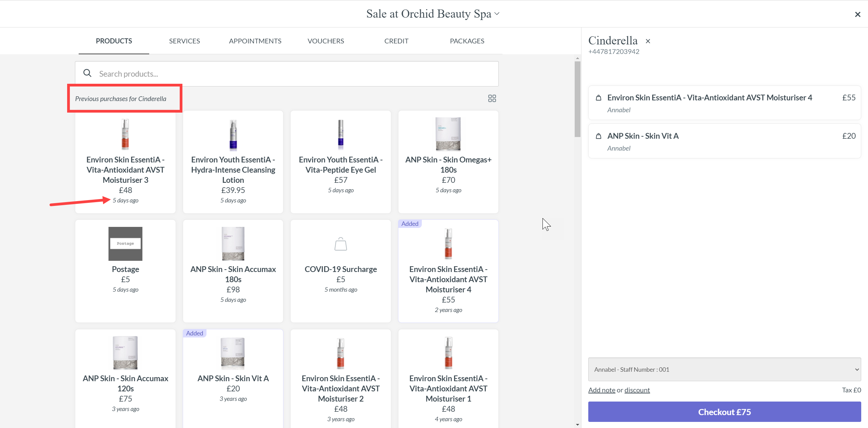Click the bag icon next to AVST Moisturiser 4 in cart

click(598, 98)
